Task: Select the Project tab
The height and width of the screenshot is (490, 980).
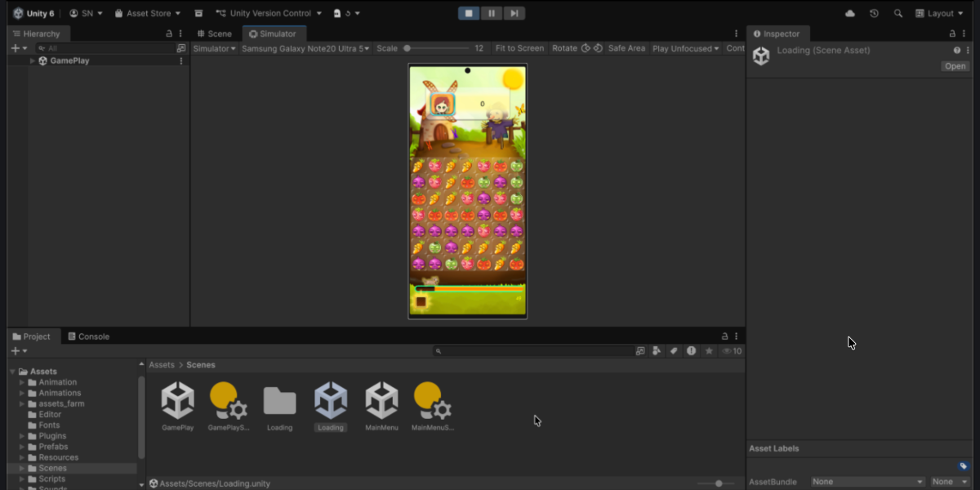Action: pos(32,336)
